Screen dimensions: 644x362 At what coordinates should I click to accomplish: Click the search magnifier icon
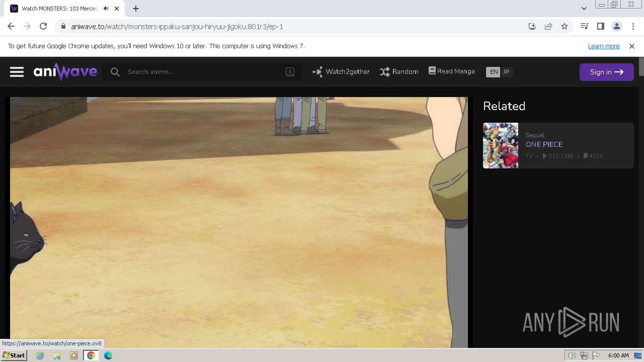point(115,72)
